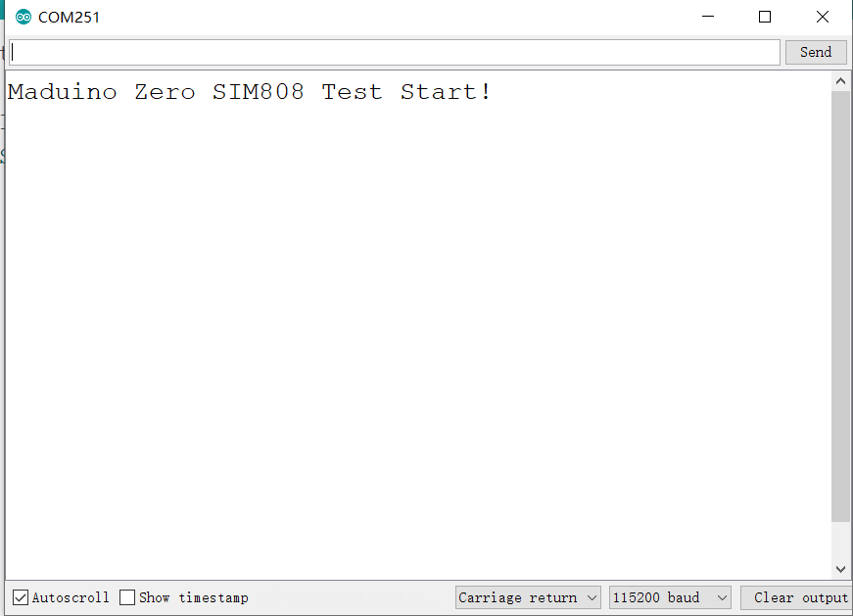Click the Arduino logo icon in title bar
853x616 pixels.
[23, 17]
